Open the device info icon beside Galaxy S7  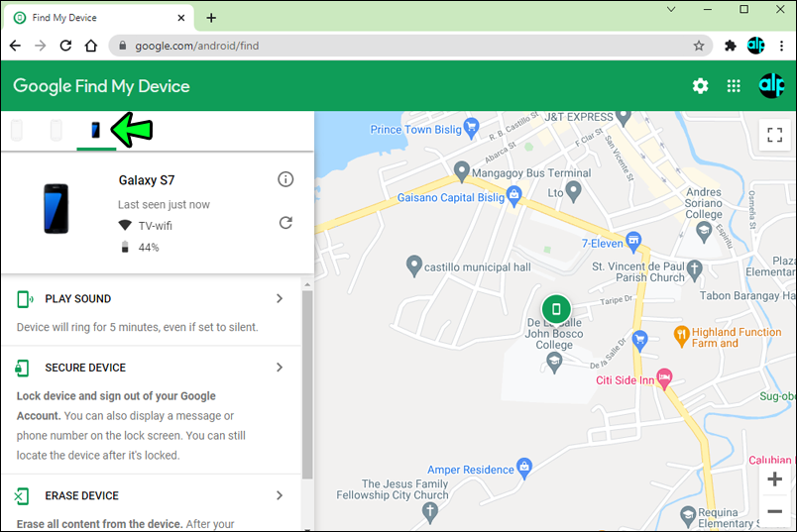285,179
